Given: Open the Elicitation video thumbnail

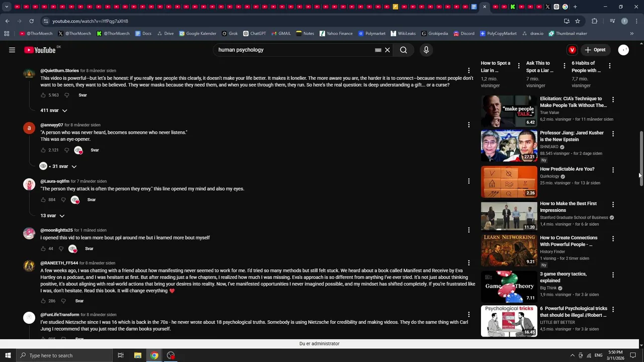Looking at the screenshot, I should click(x=509, y=111).
